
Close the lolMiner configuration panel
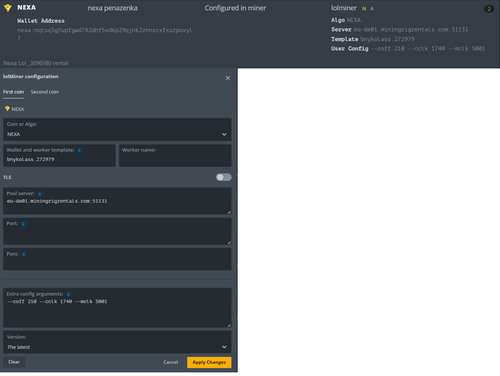pyautogui.click(x=228, y=78)
